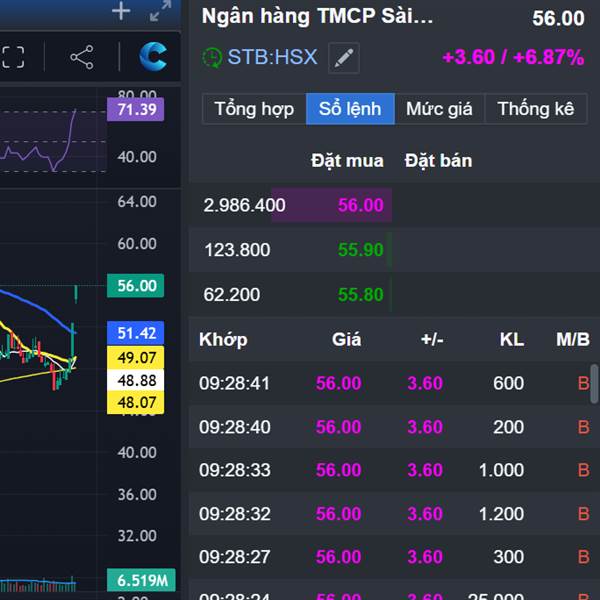Open the Tổng hợp tab

254,109
